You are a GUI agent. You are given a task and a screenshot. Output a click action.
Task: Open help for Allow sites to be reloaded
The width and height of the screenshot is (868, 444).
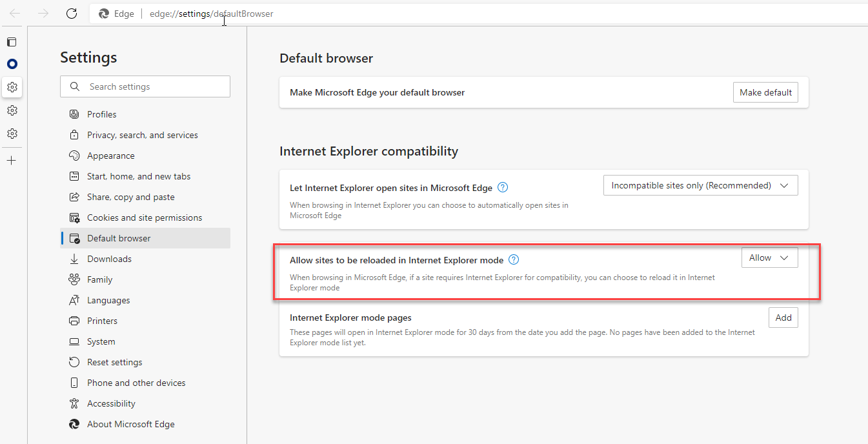[x=514, y=260]
